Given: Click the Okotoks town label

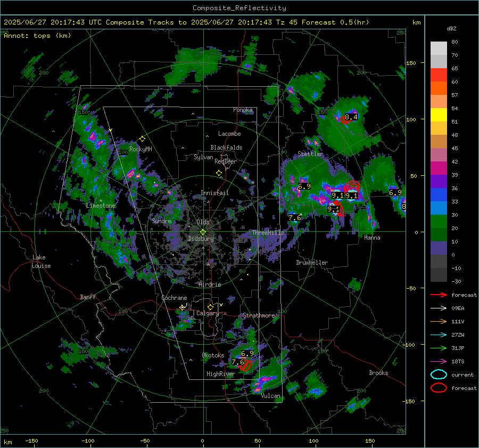Looking at the screenshot, I should (x=213, y=355).
